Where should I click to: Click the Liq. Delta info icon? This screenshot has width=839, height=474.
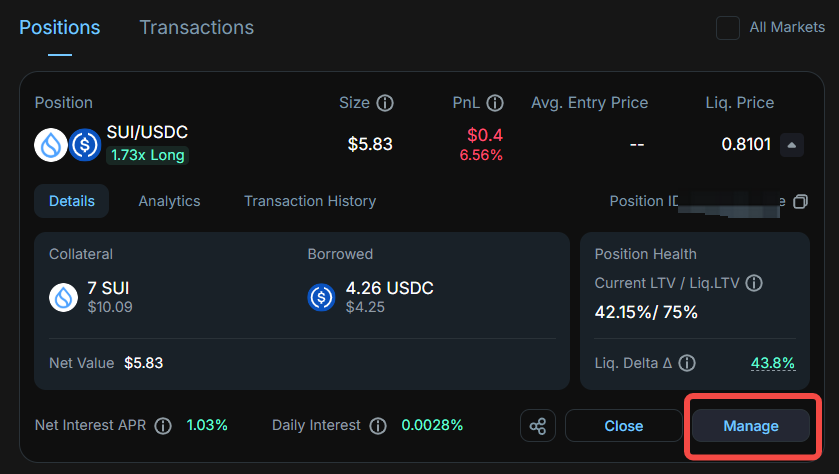687,363
